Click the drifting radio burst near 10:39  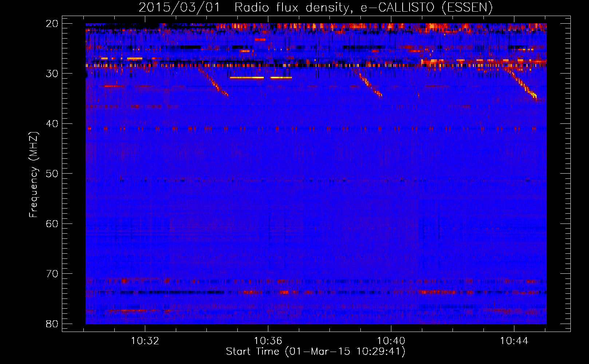tap(369, 84)
